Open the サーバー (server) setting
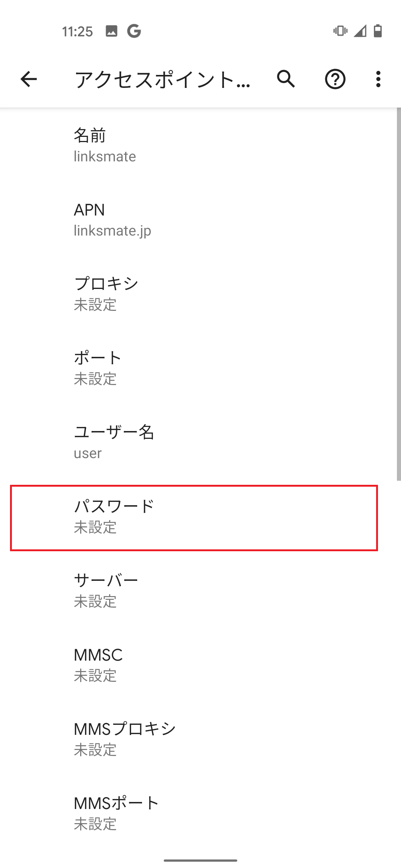The width and height of the screenshot is (401, 868). coord(200,591)
